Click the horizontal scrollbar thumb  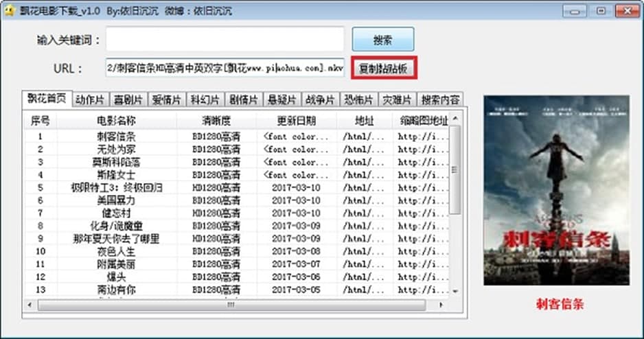pyautogui.click(x=231, y=305)
